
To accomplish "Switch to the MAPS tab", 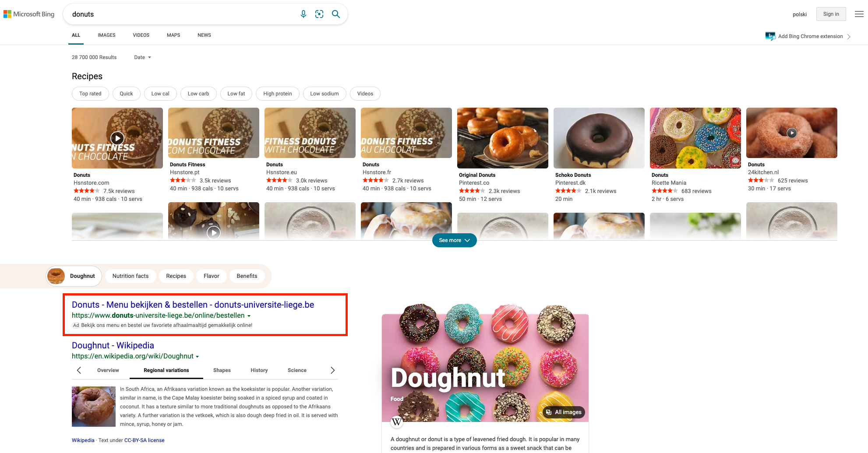I will [x=173, y=35].
